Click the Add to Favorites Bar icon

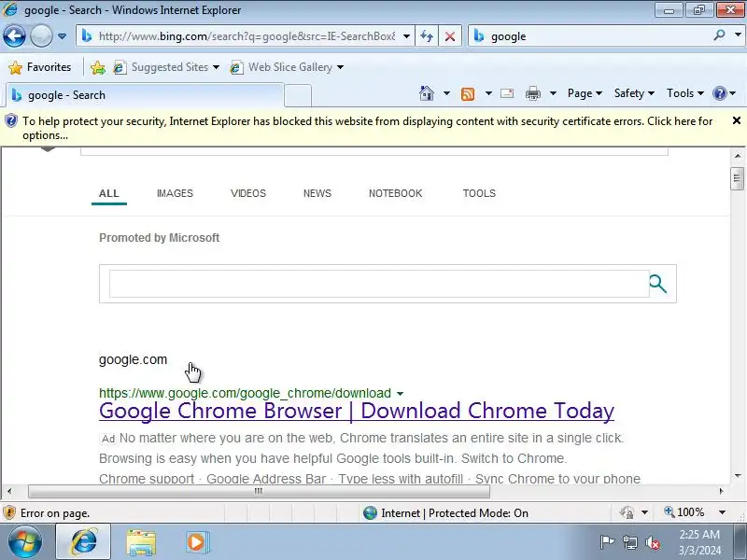[x=98, y=67]
